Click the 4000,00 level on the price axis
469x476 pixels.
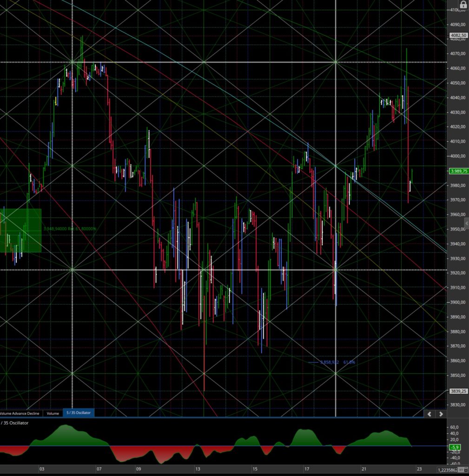click(x=458, y=156)
